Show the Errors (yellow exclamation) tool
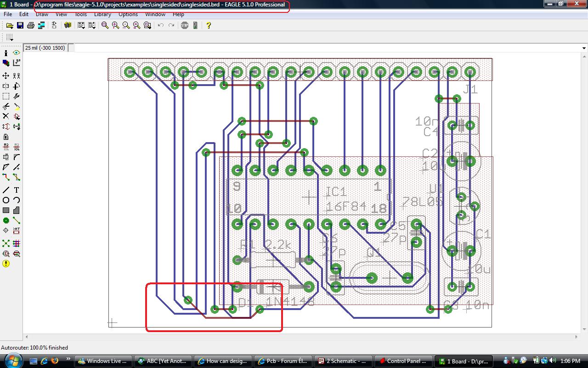Screen dimensions: 588x368 pos(6,264)
